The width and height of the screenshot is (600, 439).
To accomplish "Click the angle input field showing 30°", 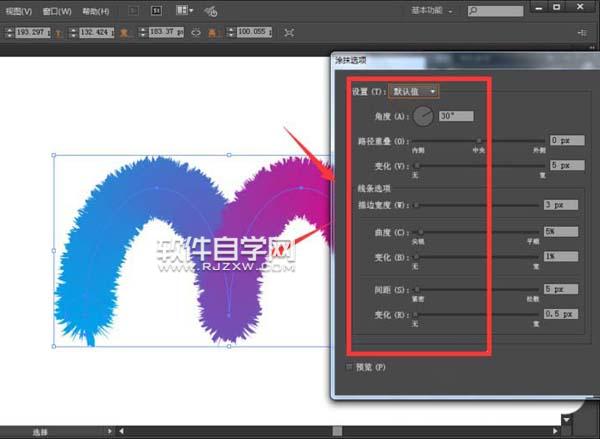I will (x=456, y=116).
